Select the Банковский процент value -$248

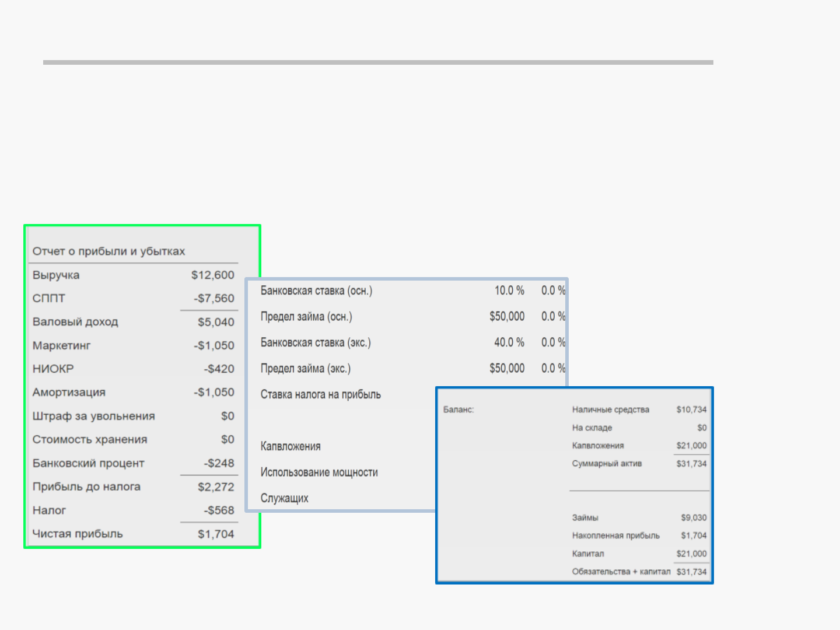(x=219, y=463)
